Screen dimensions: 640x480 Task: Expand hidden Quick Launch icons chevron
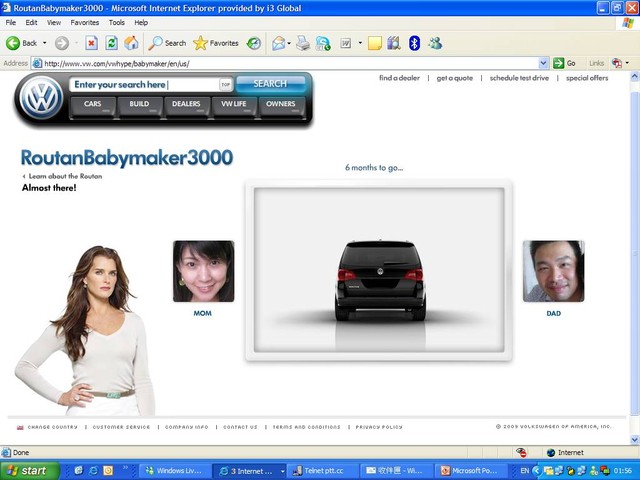[x=125, y=468]
